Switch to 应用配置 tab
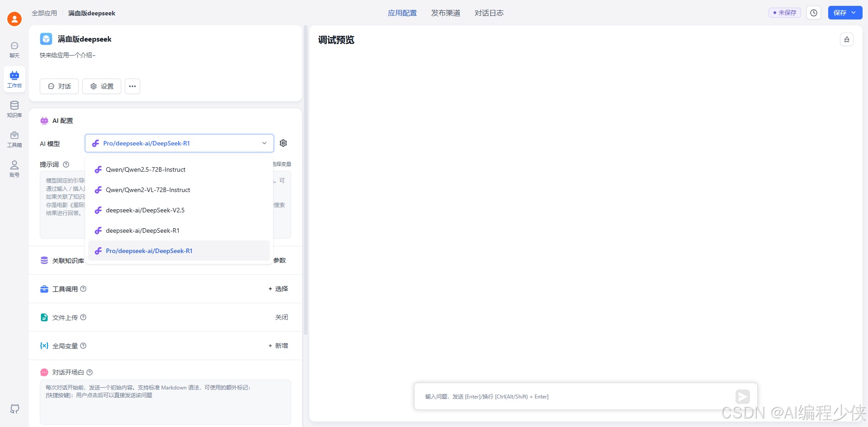Screen dimensions: 868x427 402,13
